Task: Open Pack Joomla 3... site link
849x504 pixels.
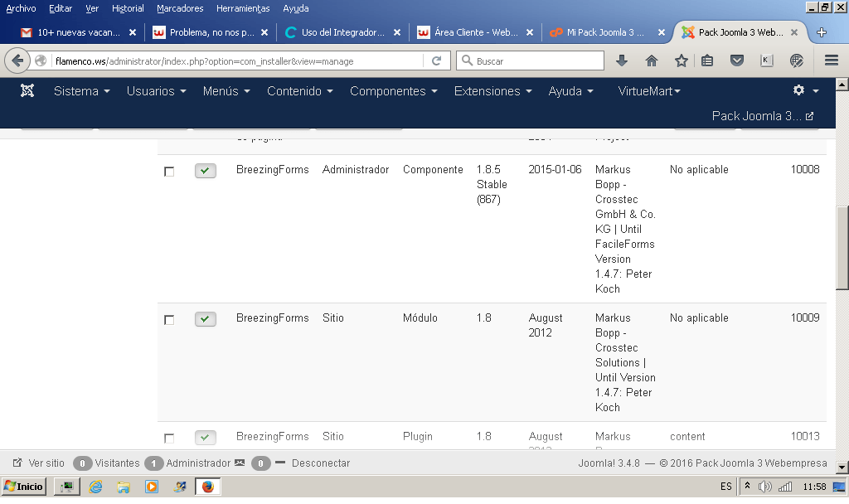Action: click(x=763, y=116)
